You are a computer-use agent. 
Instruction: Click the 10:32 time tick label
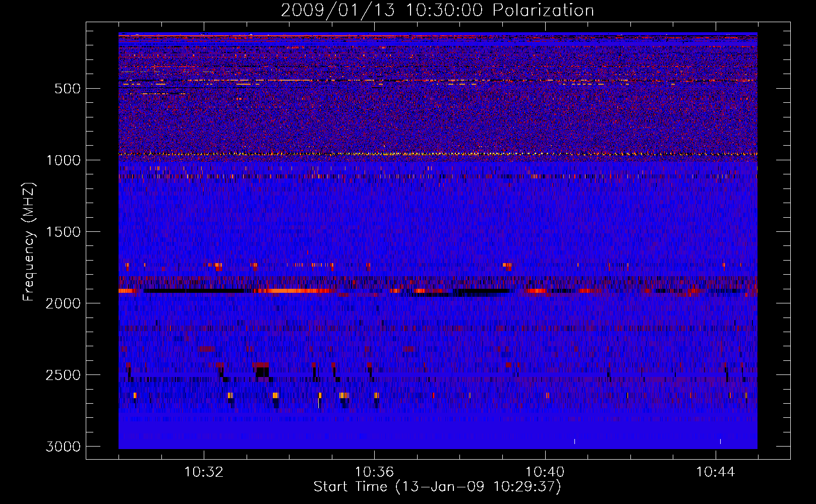coord(204,472)
